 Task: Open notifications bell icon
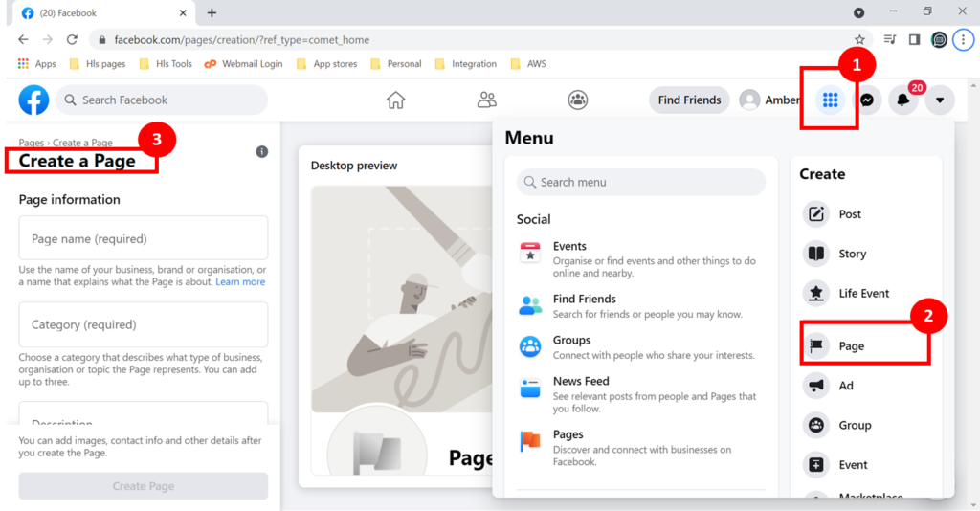tap(903, 100)
